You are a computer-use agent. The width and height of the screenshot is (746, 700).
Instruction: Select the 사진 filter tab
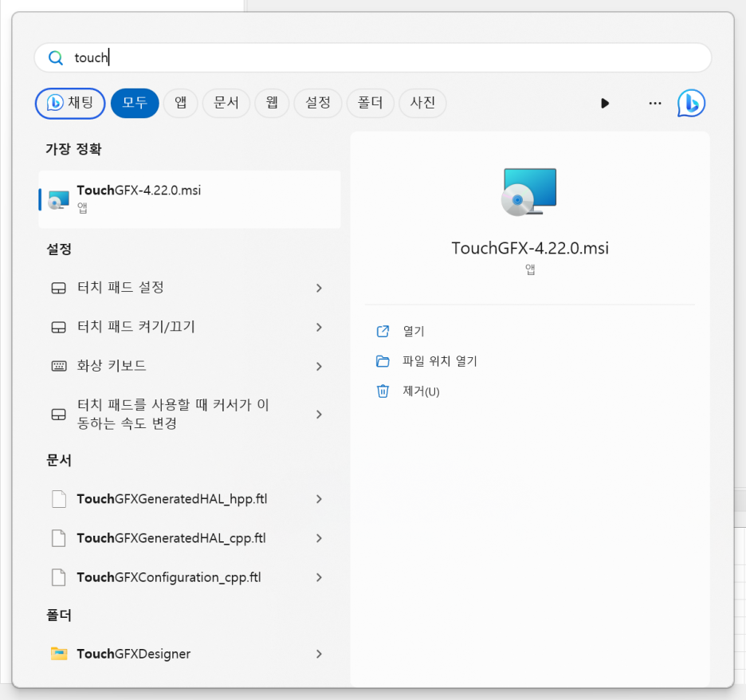422,103
